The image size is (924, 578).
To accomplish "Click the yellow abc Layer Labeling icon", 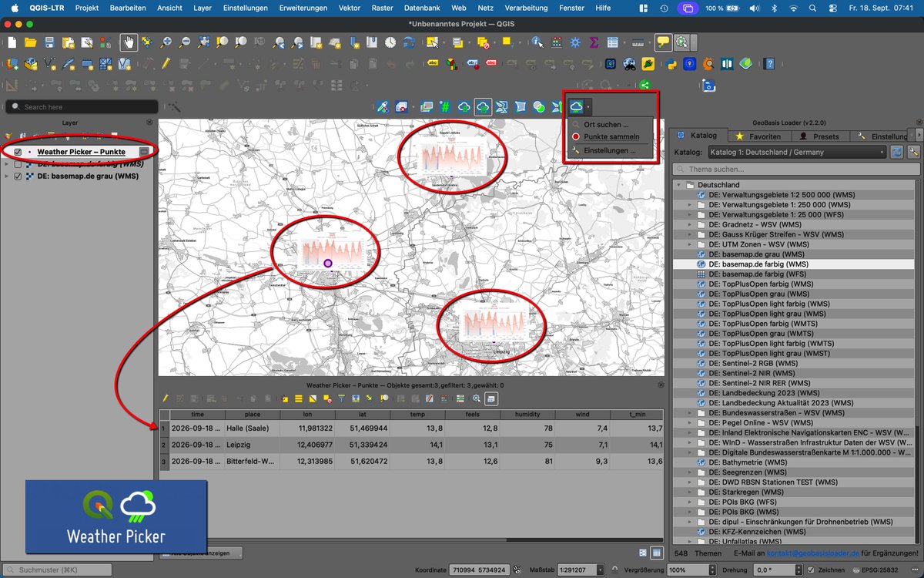I will click(x=433, y=64).
